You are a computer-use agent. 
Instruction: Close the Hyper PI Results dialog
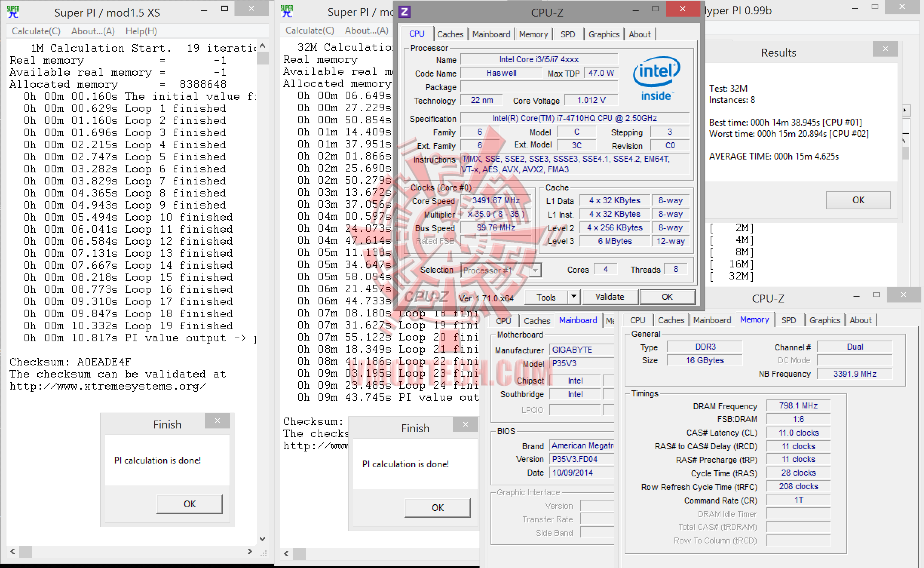885,49
